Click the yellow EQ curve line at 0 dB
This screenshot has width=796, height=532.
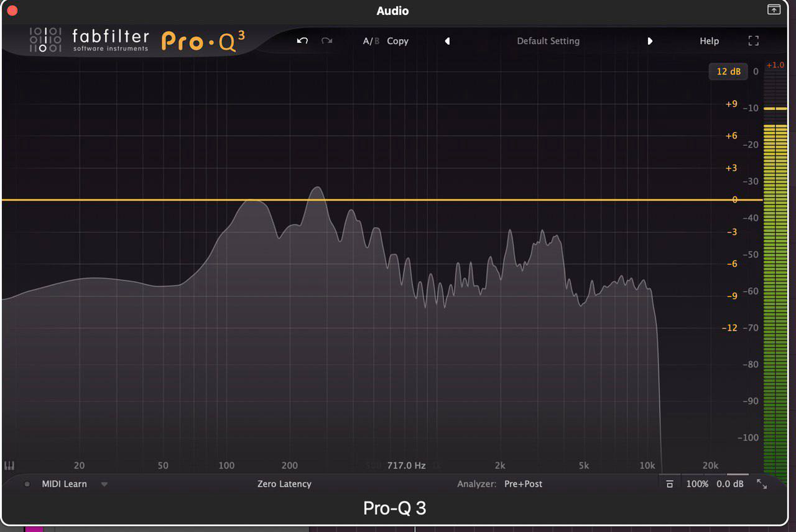(x=382, y=200)
